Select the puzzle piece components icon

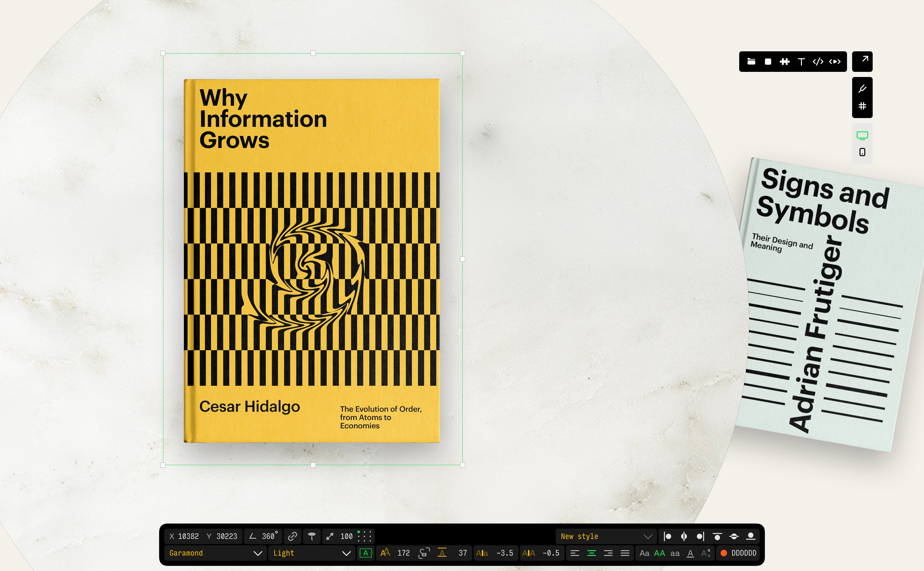(784, 62)
